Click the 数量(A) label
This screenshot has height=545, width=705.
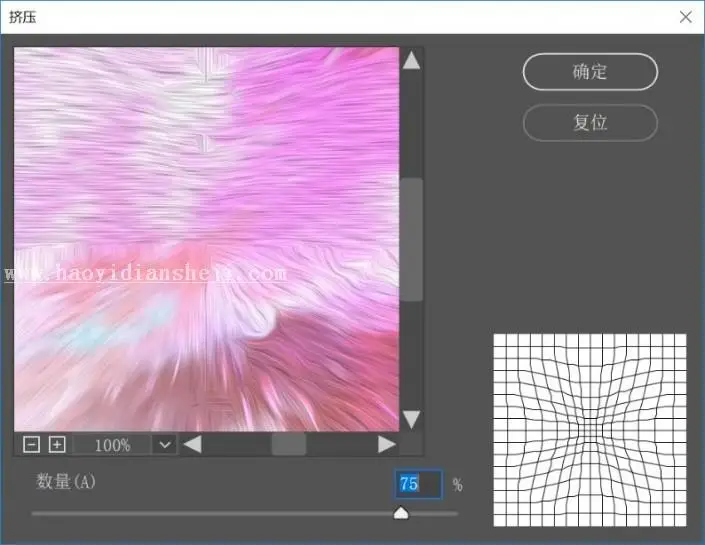(66, 482)
